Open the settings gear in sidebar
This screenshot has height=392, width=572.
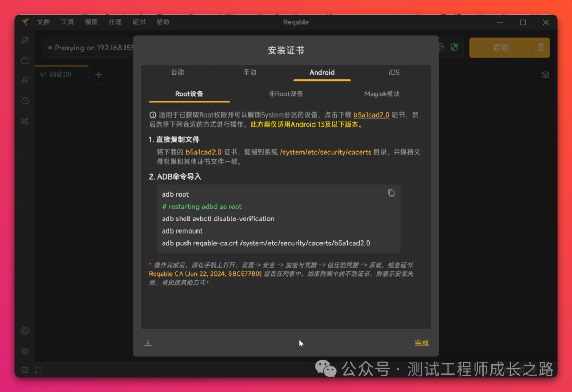25,351
